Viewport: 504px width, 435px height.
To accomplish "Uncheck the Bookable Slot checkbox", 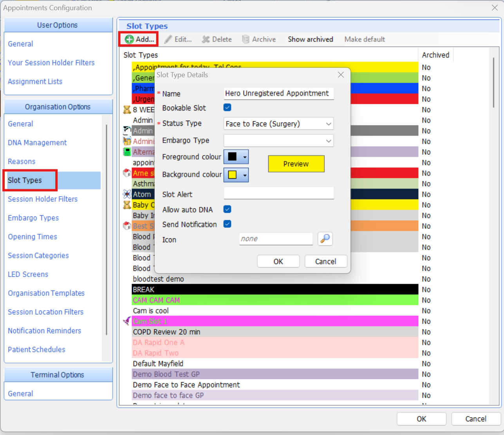I will click(x=227, y=107).
